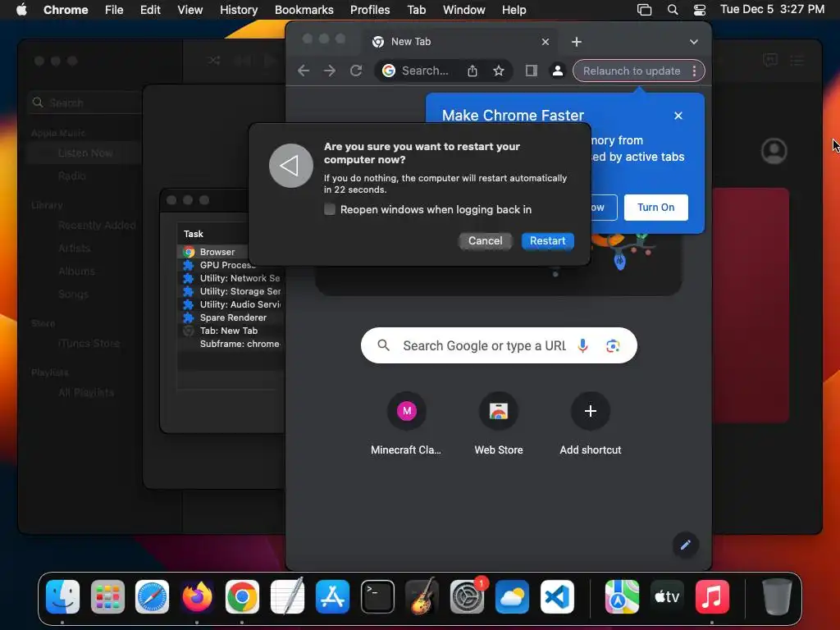Go forward in Chrome
The width and height of the screenshot is (840, 630).
tap(330, 71)
